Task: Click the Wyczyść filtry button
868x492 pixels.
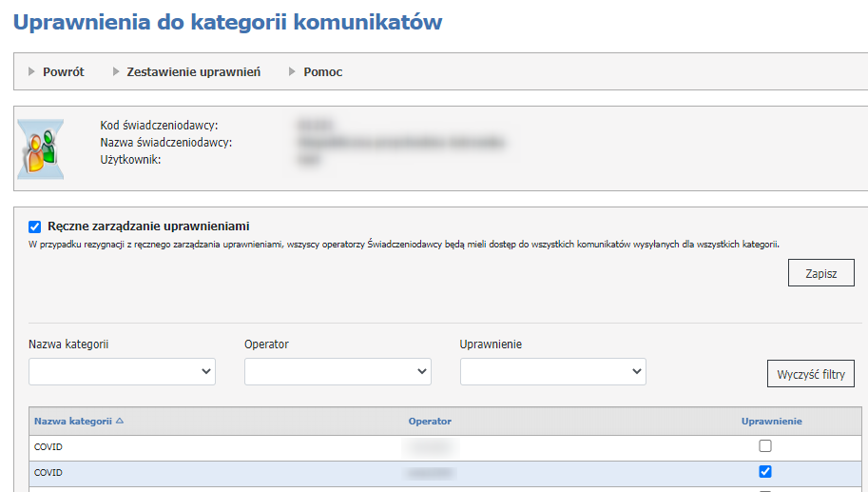Action: pyautogui.click(x=810, y=374)
